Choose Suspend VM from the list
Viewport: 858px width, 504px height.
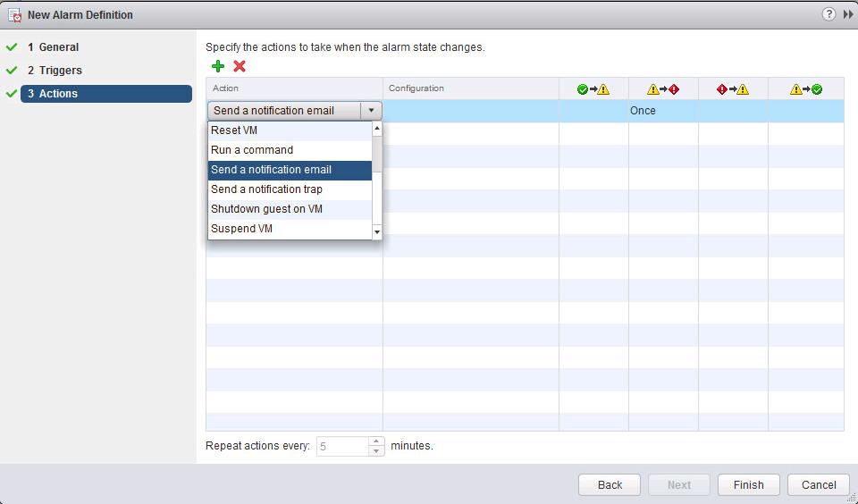click(x=290, y=229)
